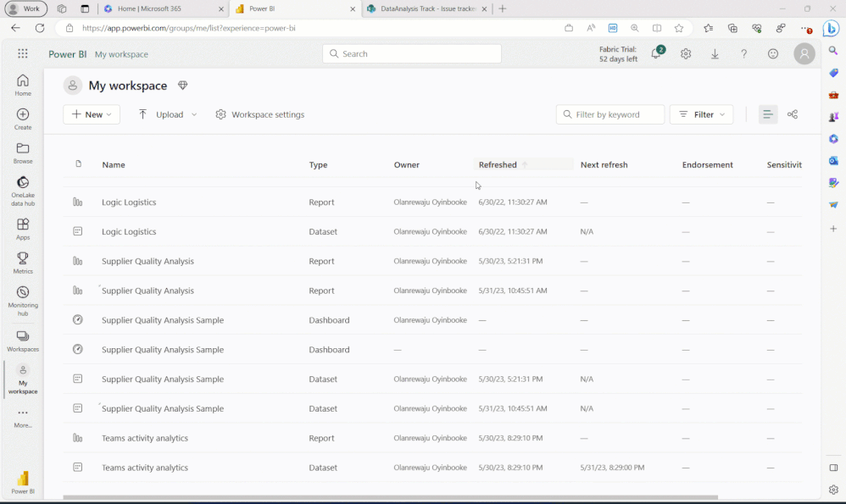Expand the New dropdown

(92, 114)
